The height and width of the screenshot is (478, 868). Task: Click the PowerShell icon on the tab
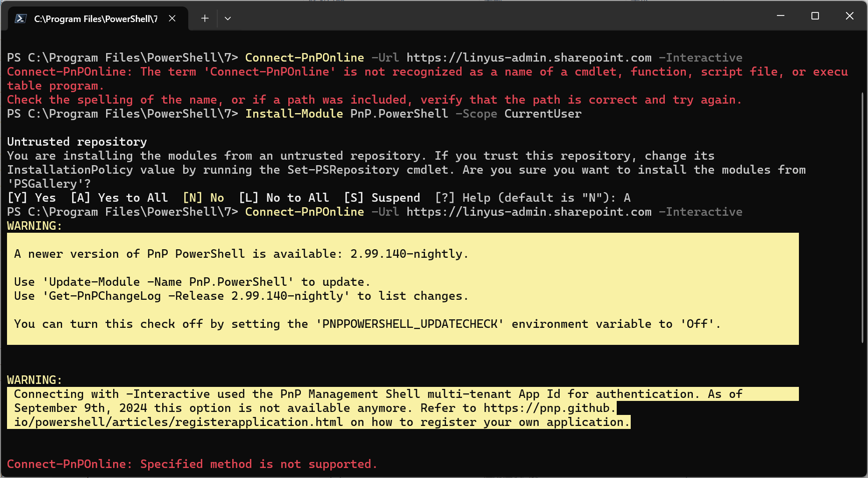click(x=20, y=18)
